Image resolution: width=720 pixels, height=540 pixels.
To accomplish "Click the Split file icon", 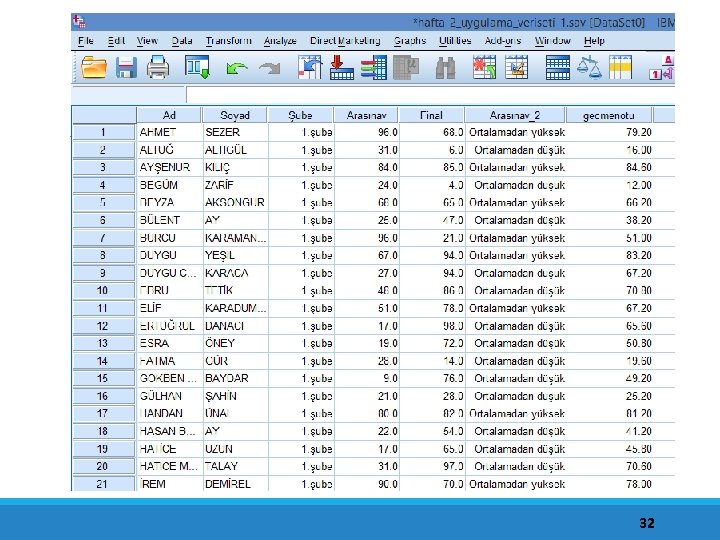I will [x=557, y=68].
